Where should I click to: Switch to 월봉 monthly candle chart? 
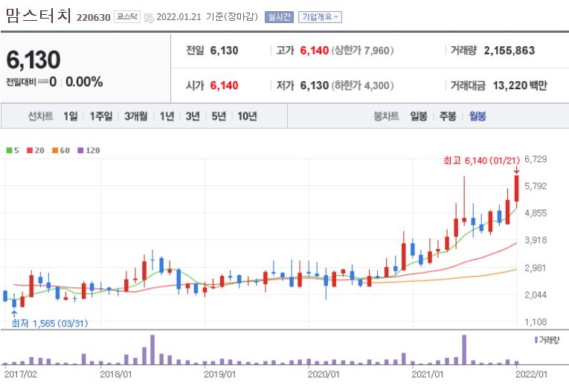click(478, 116)
